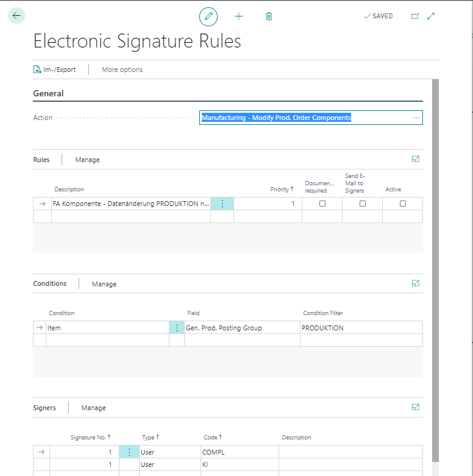The image size is (473, 476).
Task: Click empty new row in Conditions grid
Action: tap(228, 340)
